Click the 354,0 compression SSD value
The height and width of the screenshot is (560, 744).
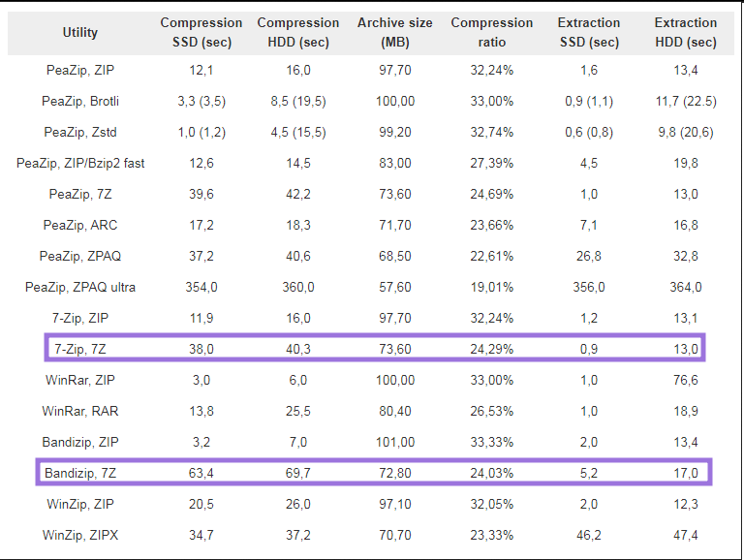[x=201, y=287]
